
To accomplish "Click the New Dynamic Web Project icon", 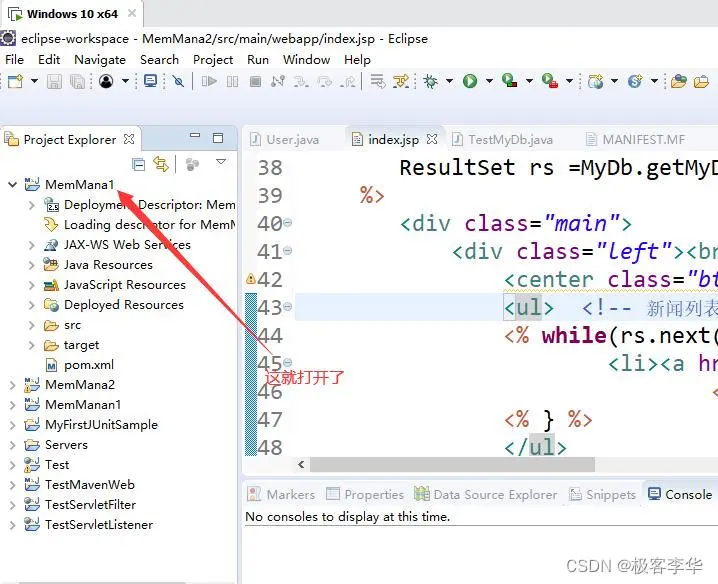I will pyautogui.click(x=595, y=81).
